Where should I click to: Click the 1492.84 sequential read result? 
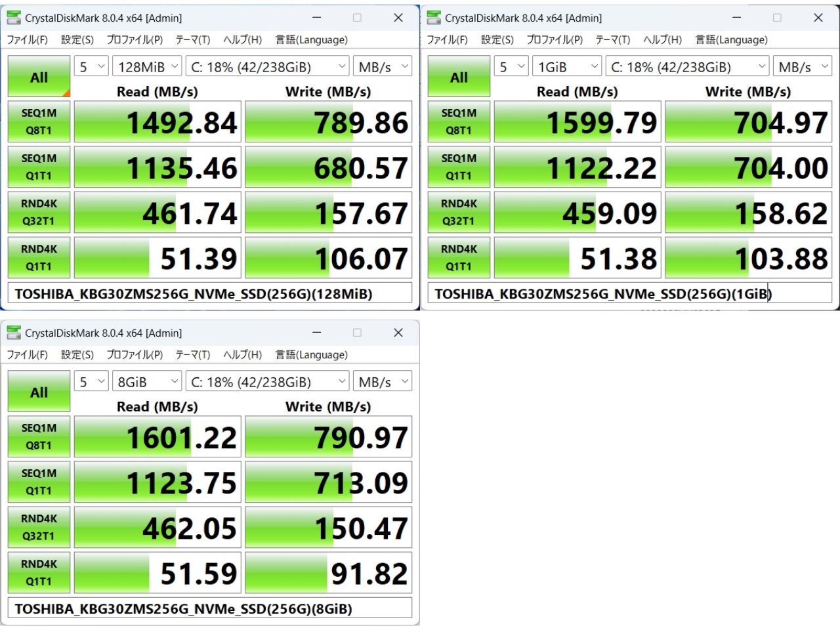point(157,122)
